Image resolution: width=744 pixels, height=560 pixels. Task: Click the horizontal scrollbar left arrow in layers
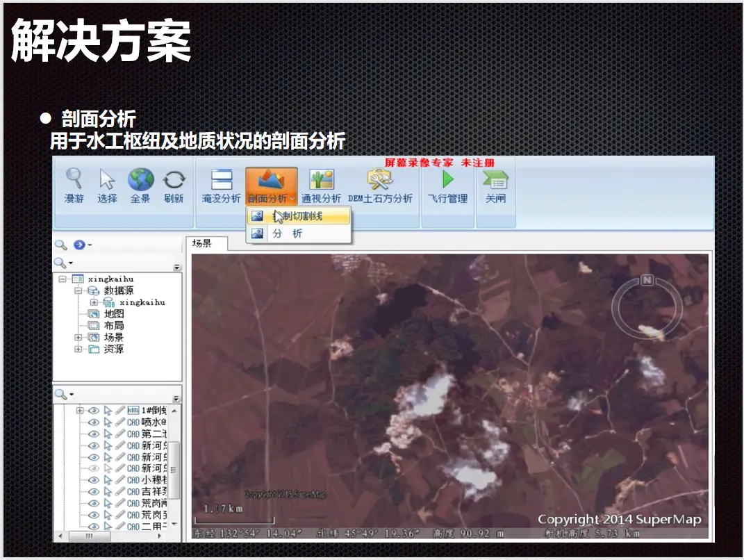tap(60, 536)
